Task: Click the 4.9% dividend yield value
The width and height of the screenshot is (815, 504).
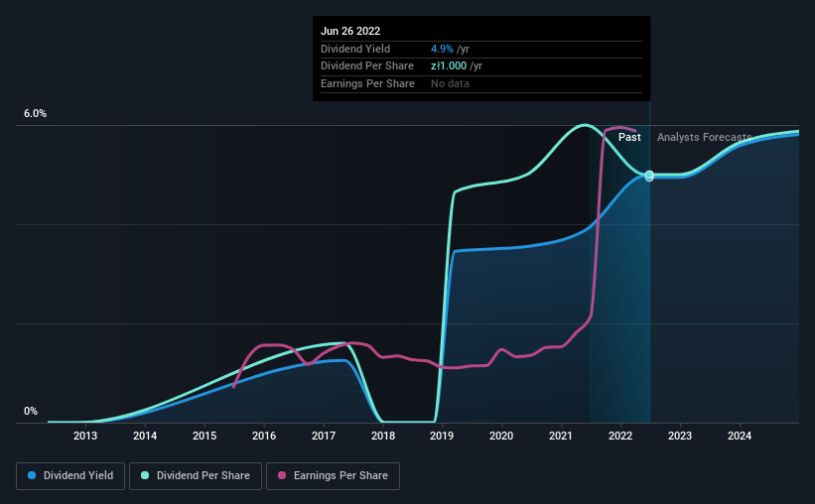Action: tap(442, 49)
